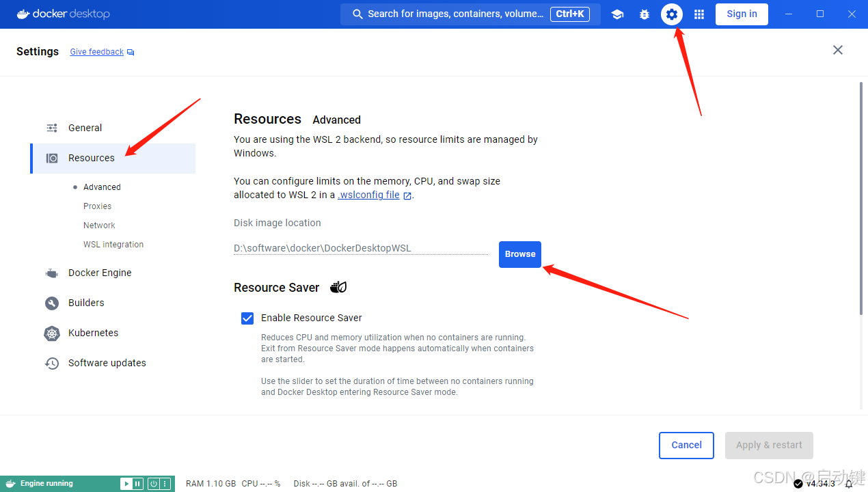
Task: Open the Troubleshoot bug icon
Action: [645, 14]
